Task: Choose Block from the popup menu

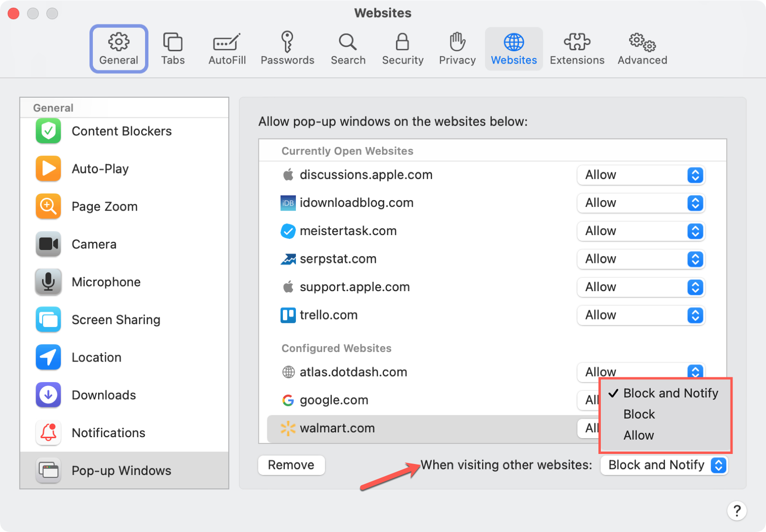Action: pos(665,414)
